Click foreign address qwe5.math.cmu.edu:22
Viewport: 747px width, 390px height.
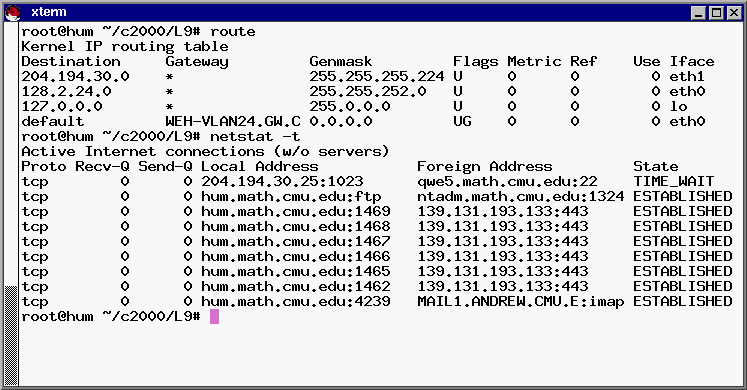tap(507, 181)
